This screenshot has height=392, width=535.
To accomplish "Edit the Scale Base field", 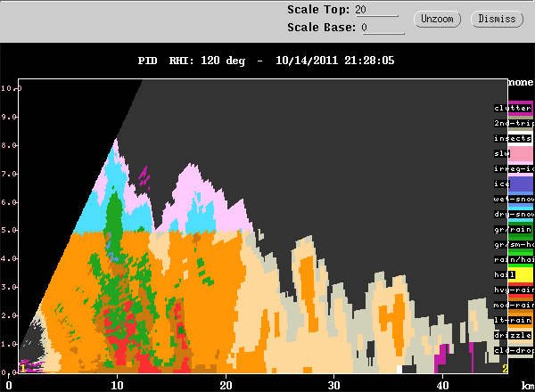I will click(x=383, y=28).
